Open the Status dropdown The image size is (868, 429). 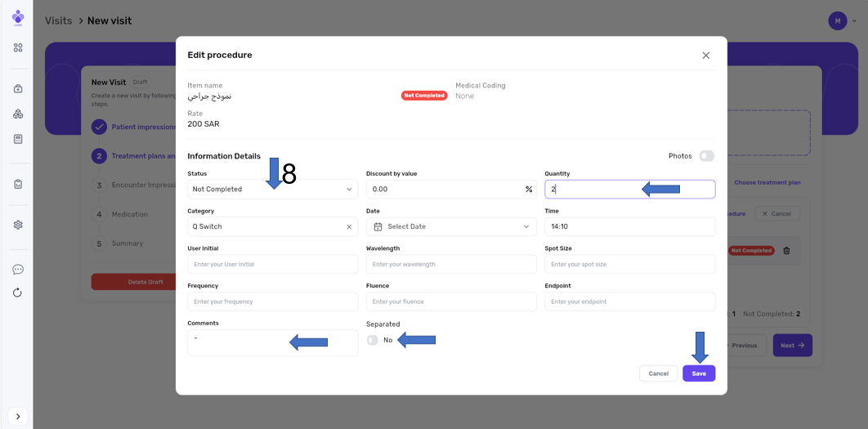[272, 190]
